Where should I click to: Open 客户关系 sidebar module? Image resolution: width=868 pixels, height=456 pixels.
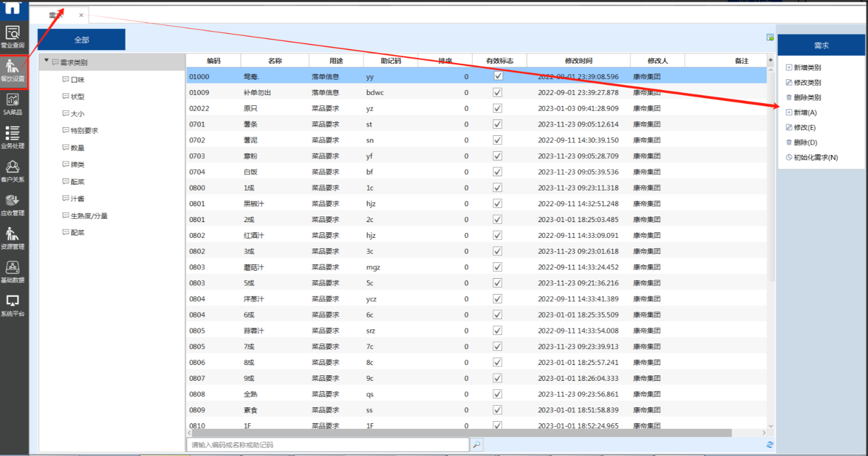13,171
